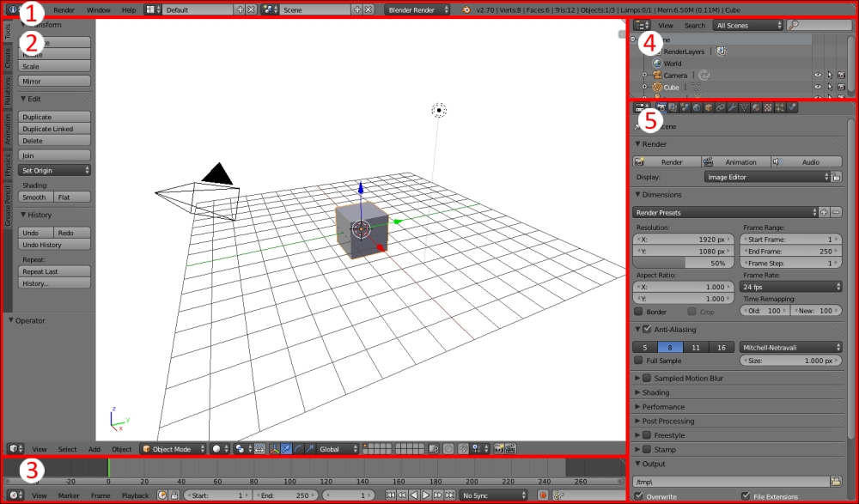859x504 pixels.
Task: Click the Smooth shading button
Action: point(35,197)
